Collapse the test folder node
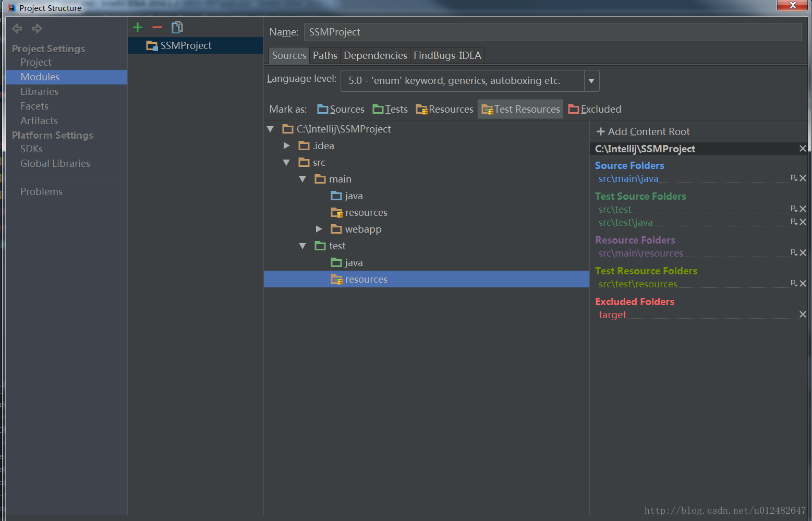The width and height of the screenshot is (812, 521). [302, 246]
